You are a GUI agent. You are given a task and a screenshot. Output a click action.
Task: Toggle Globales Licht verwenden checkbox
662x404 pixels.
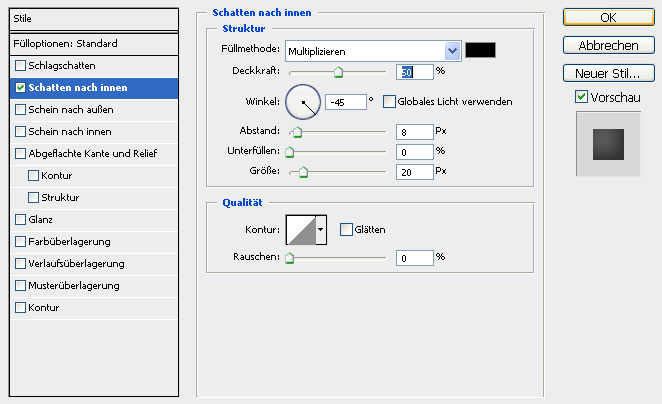[x=389, y=101]
